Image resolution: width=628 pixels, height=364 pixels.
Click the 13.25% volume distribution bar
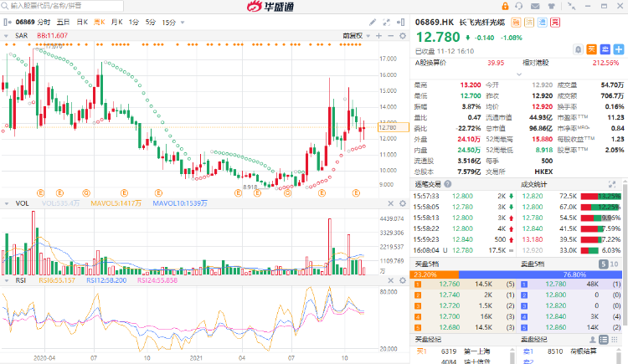(600, 196)
